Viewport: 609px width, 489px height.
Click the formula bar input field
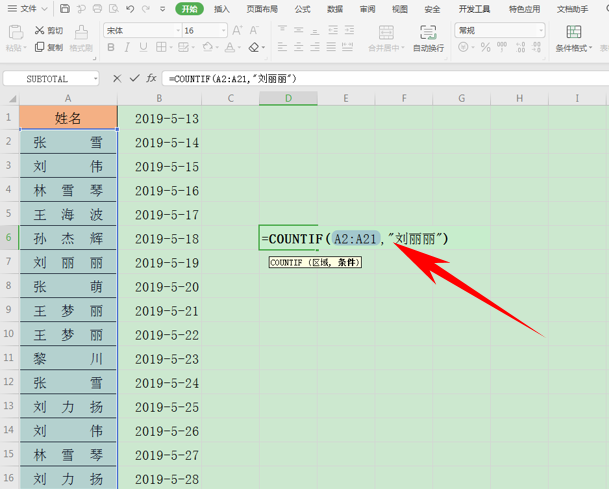click(x=385, y=79)
